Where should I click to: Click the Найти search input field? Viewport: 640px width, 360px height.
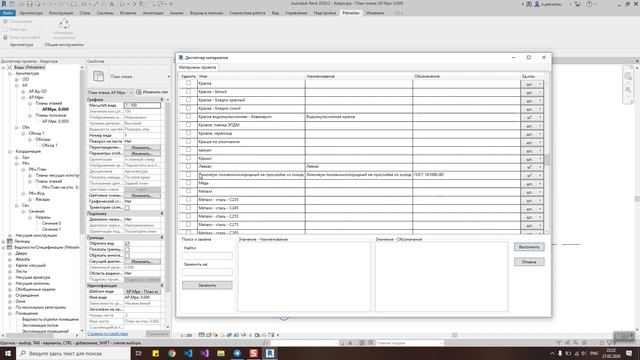[x=207, y=256]
